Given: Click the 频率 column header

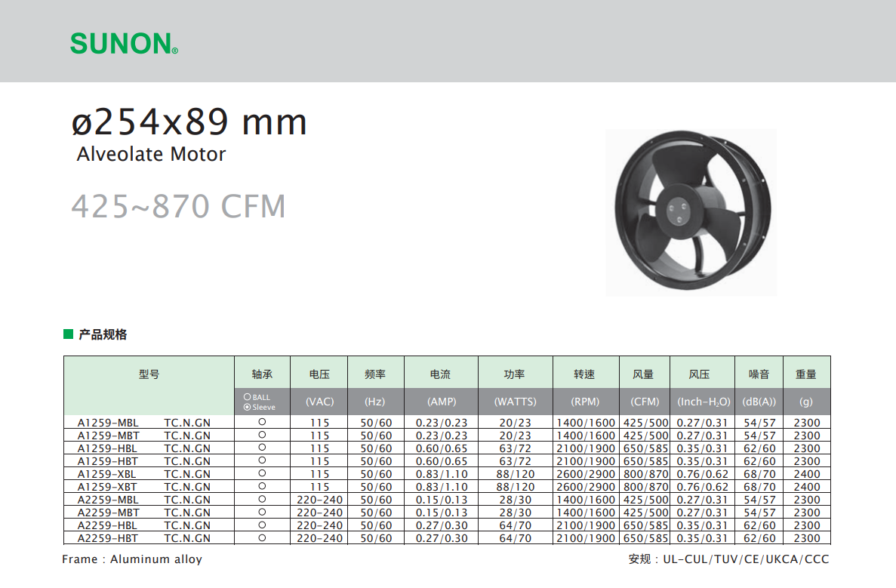Looking at the screenshot, I should 375,374.
